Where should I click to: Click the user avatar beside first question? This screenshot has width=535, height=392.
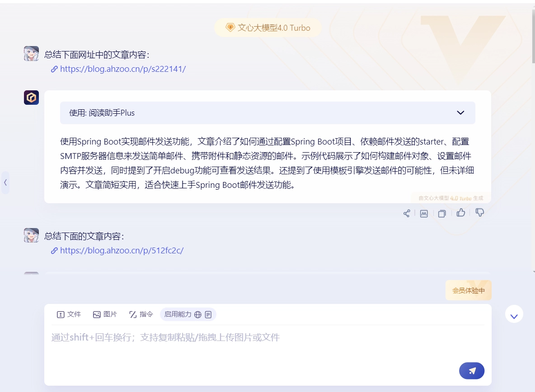click(x=31, y=53)
